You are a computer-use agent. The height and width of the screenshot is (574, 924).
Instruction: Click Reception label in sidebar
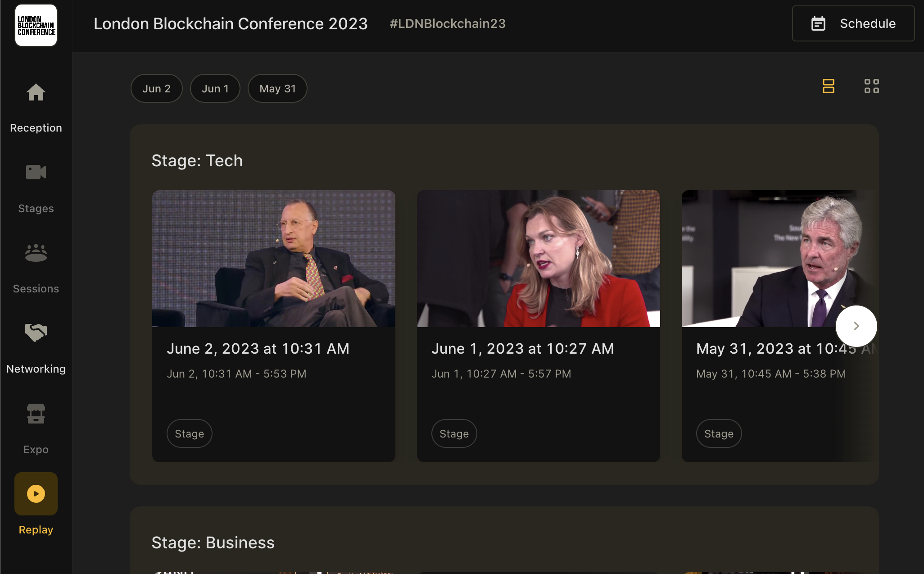click(x=36, y=128)
